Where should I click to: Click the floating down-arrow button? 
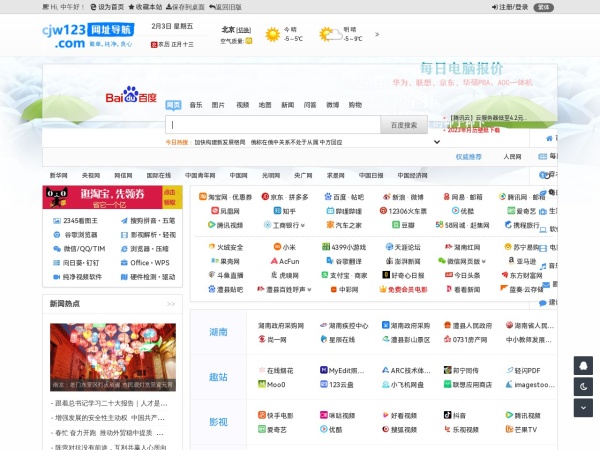point(583,408)
